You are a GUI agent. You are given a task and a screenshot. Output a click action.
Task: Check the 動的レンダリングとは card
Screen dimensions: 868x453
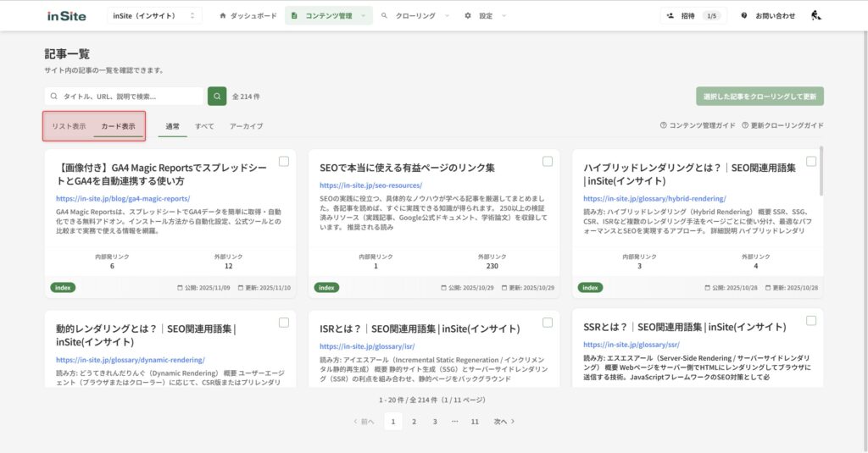(x=284, y=323)
